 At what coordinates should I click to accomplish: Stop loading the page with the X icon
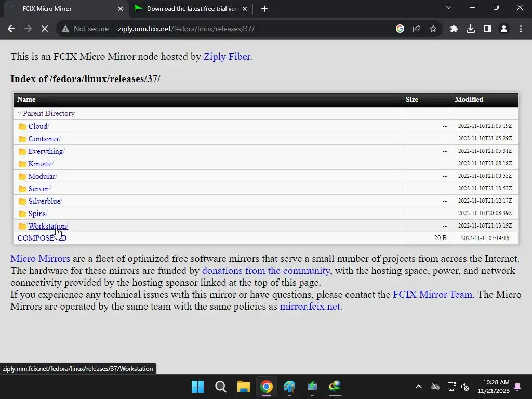[x=45, y=29]
